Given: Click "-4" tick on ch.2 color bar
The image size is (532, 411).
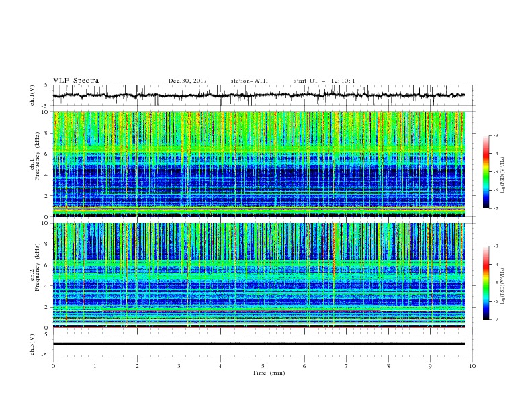Looking at the screenshot, I should click(495, 265).
